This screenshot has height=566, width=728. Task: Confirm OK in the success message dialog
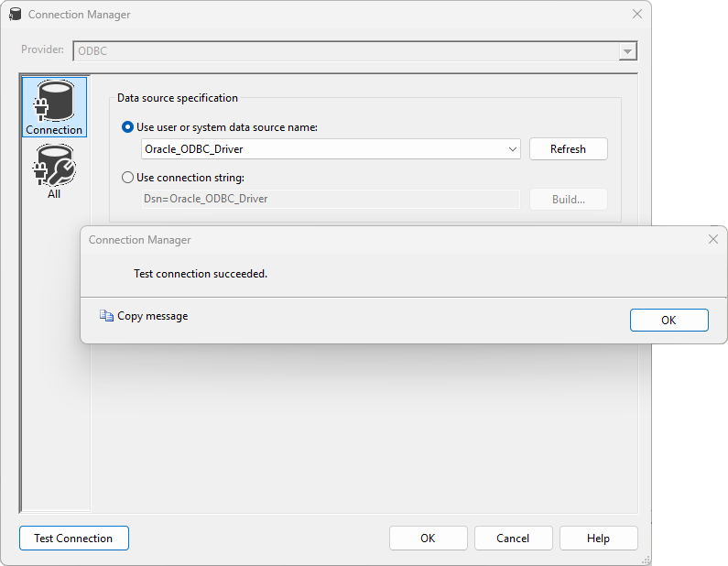[x=668, y=320]
